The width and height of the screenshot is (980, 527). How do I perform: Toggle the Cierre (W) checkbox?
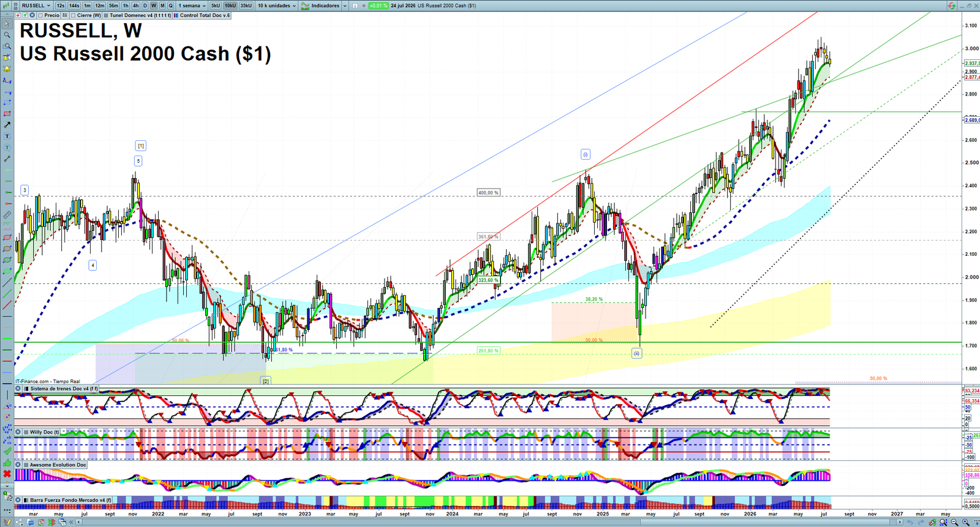click(x=73, y=15)
